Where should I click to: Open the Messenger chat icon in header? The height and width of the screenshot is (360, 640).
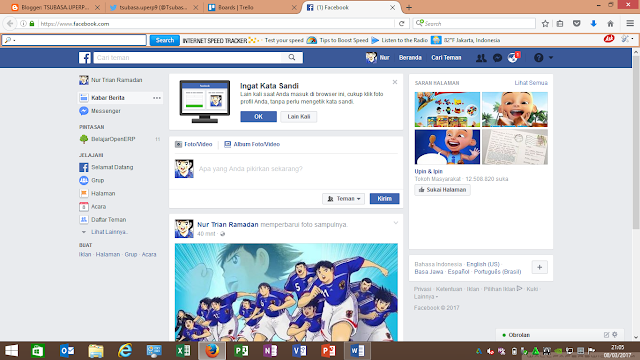pos(497,58)
